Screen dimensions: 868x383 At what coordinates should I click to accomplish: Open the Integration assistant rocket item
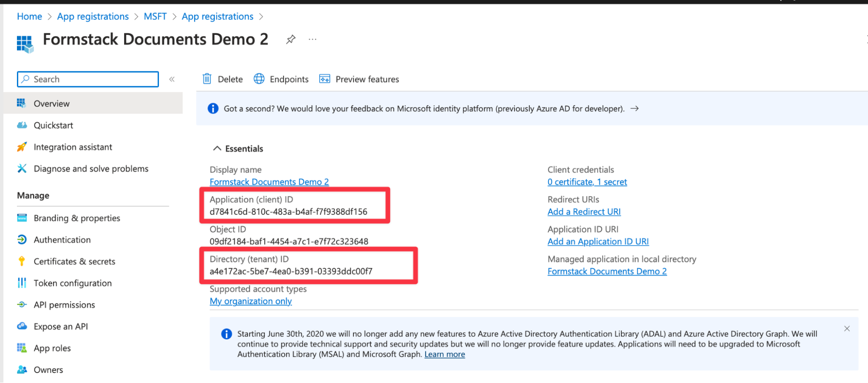[73, 147]
